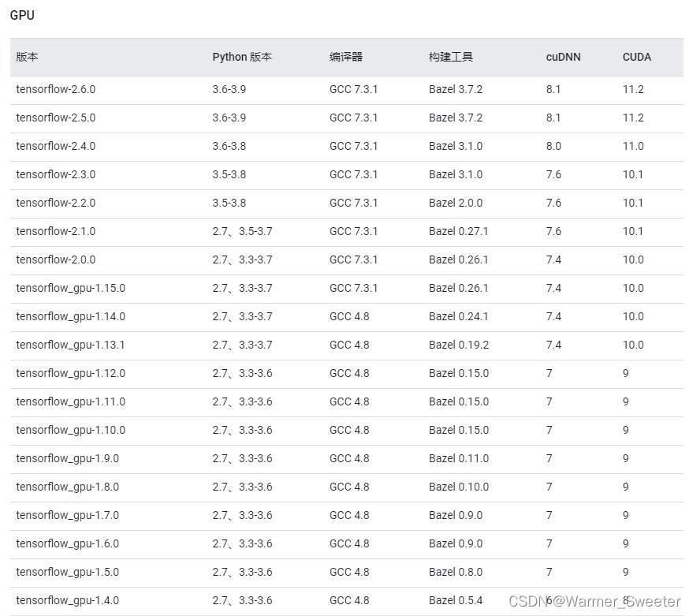
Task: Click the Bazel 0.24.1 cell
Action: tap(458, 316)
